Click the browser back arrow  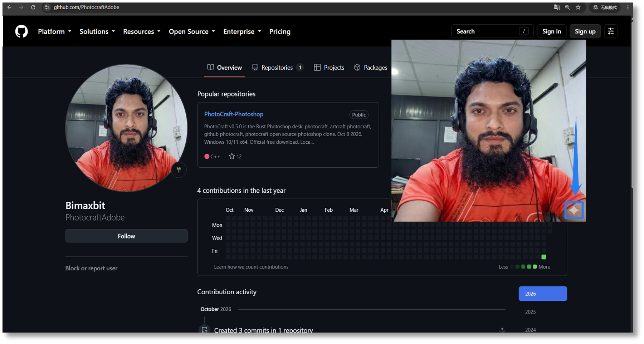point(10,7)
